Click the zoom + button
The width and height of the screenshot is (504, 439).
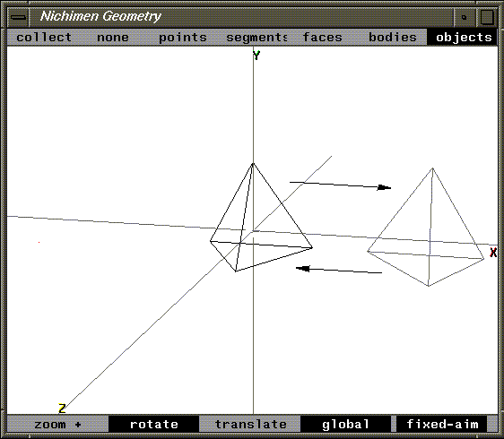tap(58, 425)
